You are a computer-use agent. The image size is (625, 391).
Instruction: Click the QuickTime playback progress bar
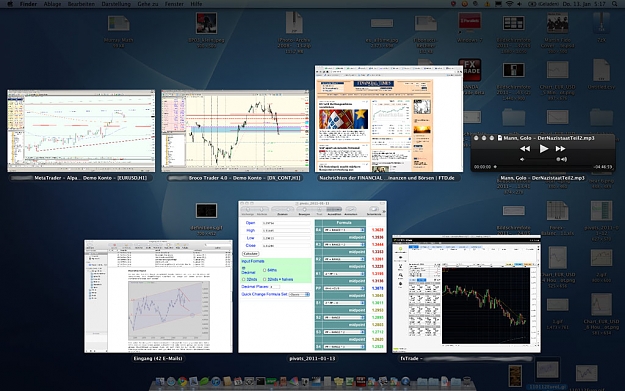point(542,167)
